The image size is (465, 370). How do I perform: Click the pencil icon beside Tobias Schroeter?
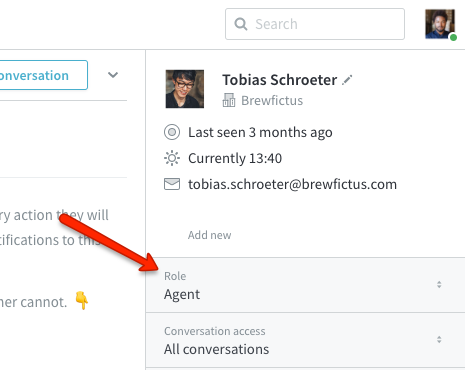tap(347, 80)
